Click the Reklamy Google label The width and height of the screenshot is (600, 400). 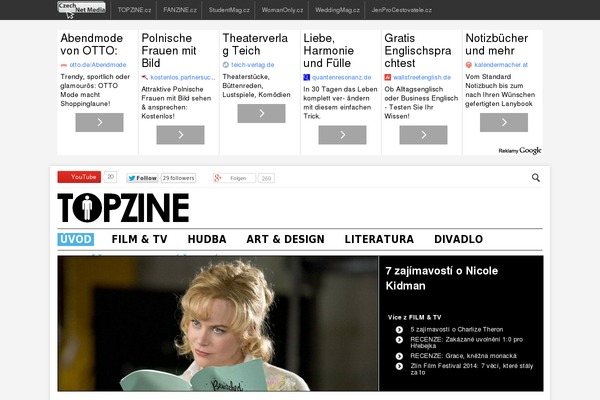[520, 150]
